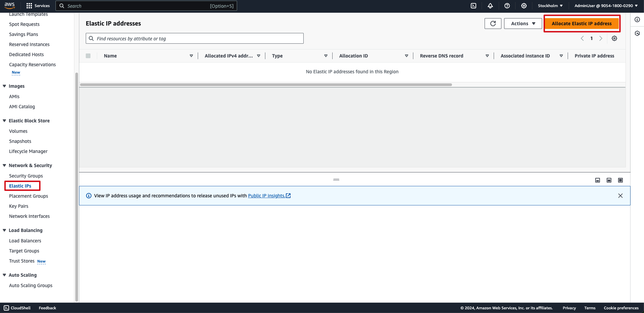Toggle the select-all checkbox in table header

click(x=88, y=56)
